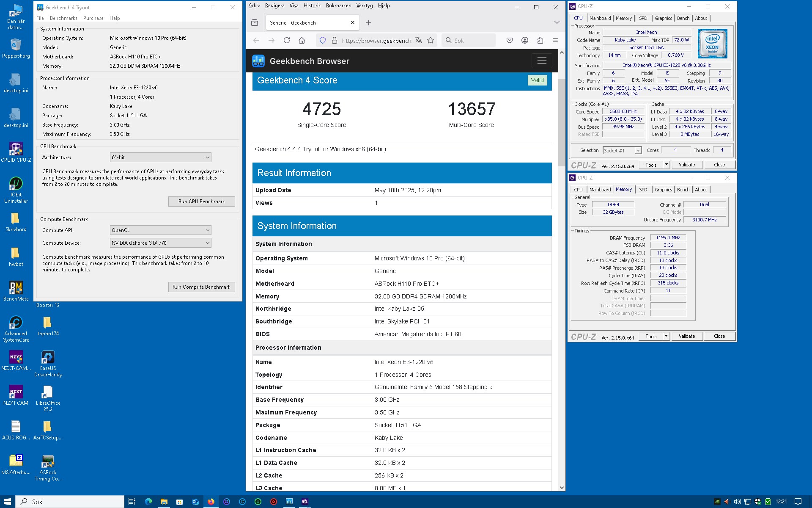Click Close button in lower CPU-Z window

pyautogui.click(x=719, y=336)
